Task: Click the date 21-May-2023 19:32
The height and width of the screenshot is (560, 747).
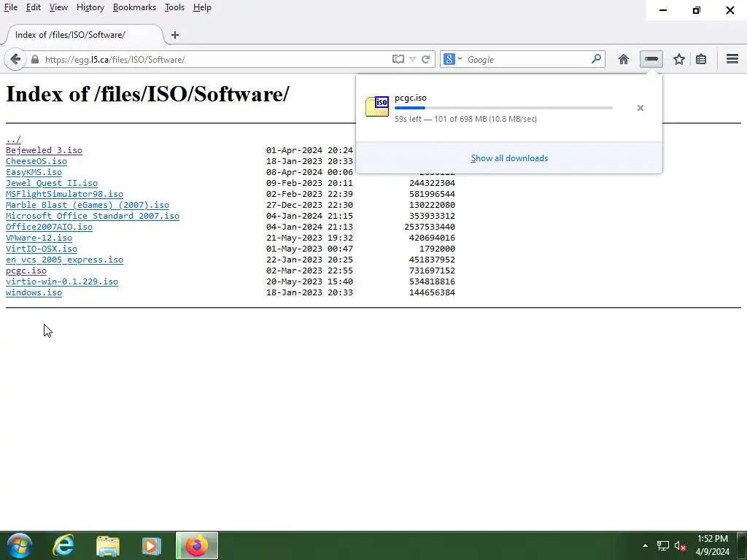Action: pos(309,238)
